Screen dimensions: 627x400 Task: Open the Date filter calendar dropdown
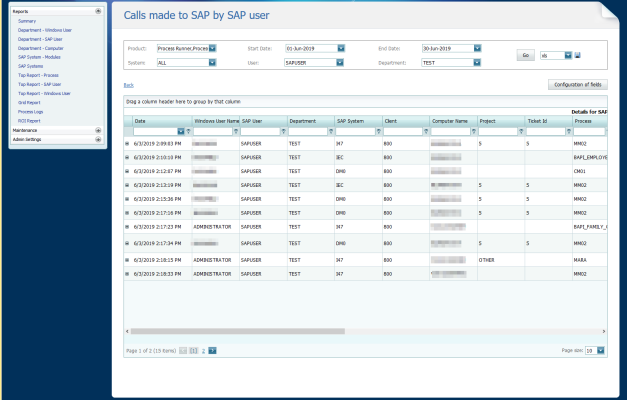point(181,131)
